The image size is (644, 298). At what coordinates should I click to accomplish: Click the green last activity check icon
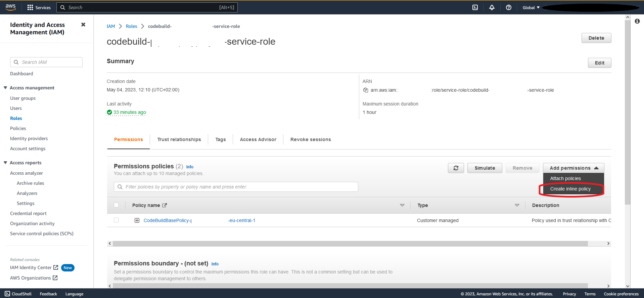pyautogui.click(x=109, y=112)
